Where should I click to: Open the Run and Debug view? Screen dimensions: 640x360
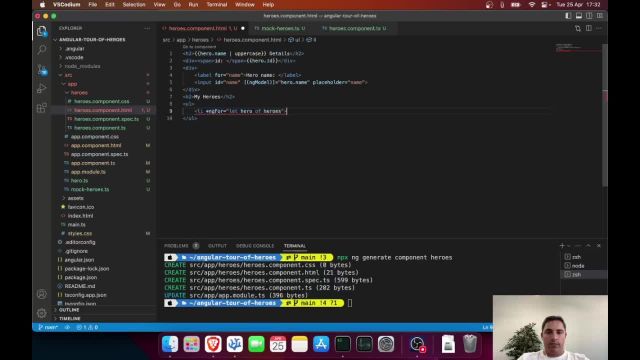41,88
